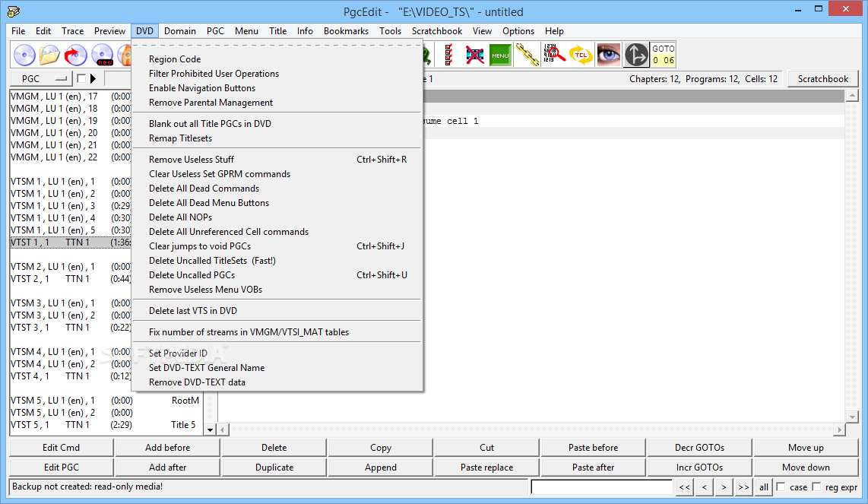Click the GOTO 0 06 indicator
This screenshot has width=868, height=504.
pos(664,55)
